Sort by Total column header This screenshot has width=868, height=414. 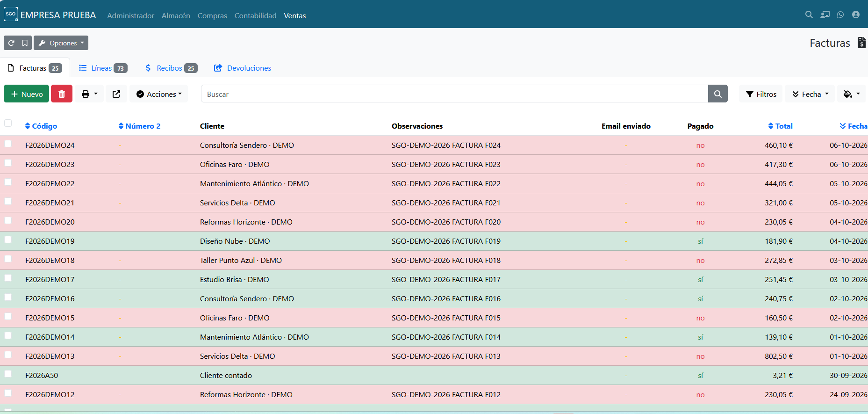[x=780, y=126]
